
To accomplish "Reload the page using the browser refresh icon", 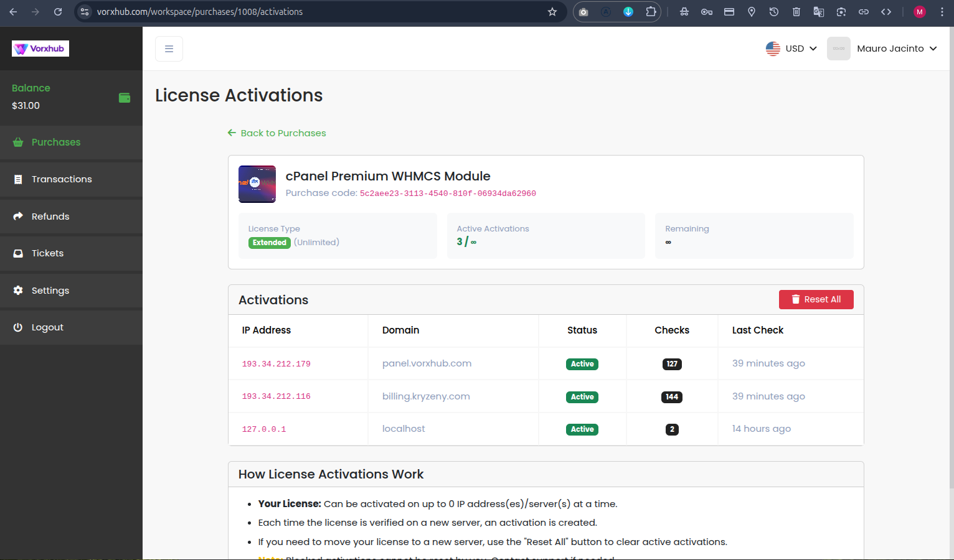I will pyautogui.click(x=58, y=12).
